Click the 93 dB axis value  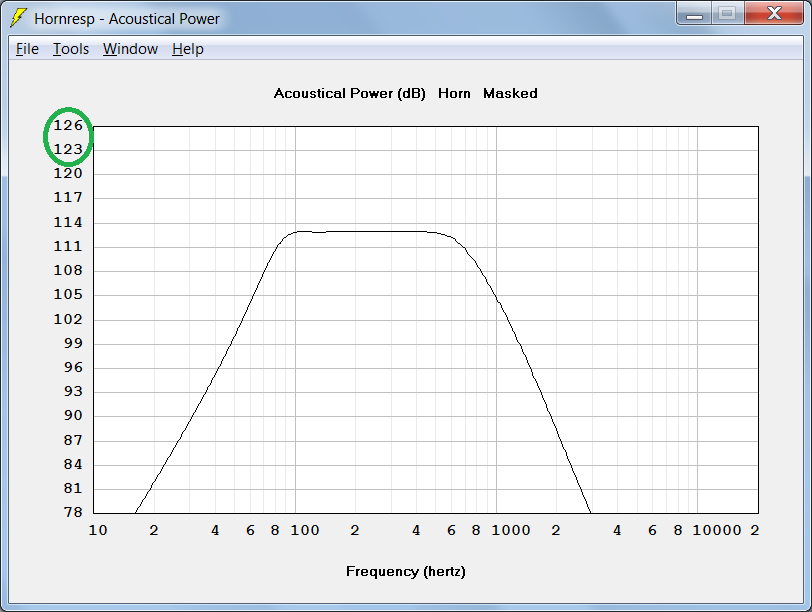73,391
